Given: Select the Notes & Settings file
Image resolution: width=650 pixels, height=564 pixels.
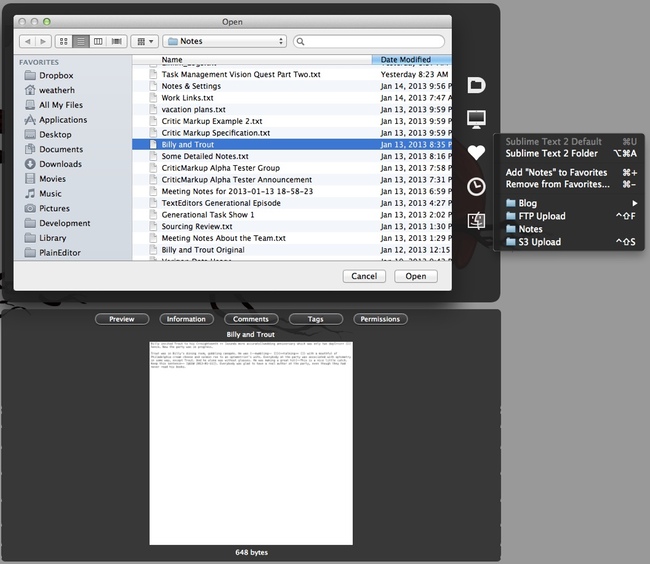Looking at the screenshot, I should (x=292, y=86).
